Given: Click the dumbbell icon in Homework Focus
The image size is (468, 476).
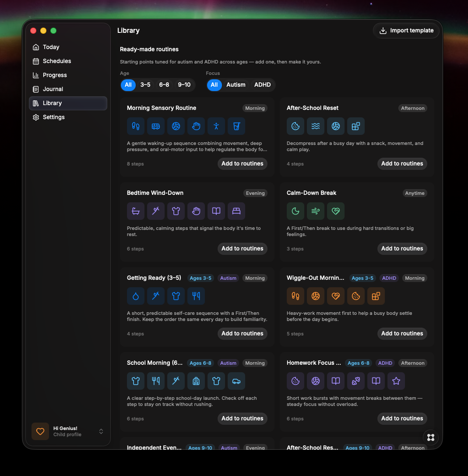Looking at the screenshot, I should [x=355, y=381].
